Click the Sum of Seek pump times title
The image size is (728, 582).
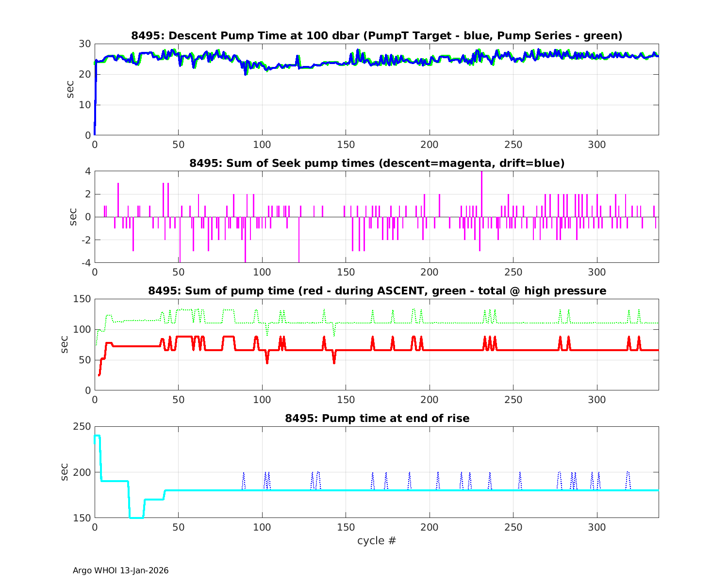(377, 163)
